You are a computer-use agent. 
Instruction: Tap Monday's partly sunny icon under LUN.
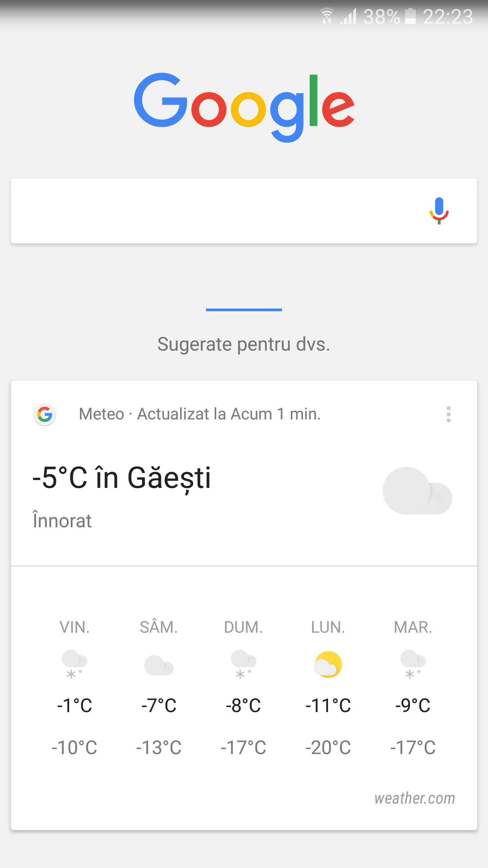click(x=328, y=664)
